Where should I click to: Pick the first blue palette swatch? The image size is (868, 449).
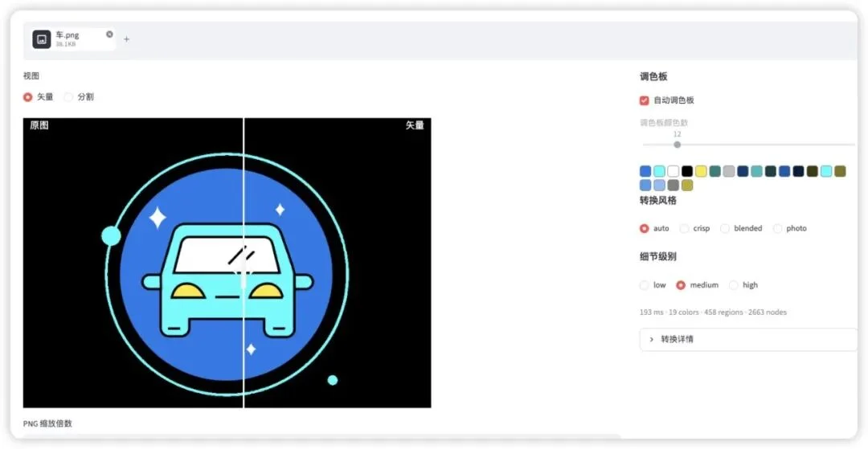tap(645, 171)
